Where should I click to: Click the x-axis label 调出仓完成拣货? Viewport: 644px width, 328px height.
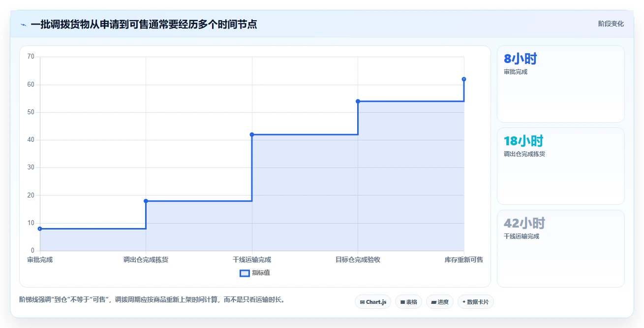[146, 260]
